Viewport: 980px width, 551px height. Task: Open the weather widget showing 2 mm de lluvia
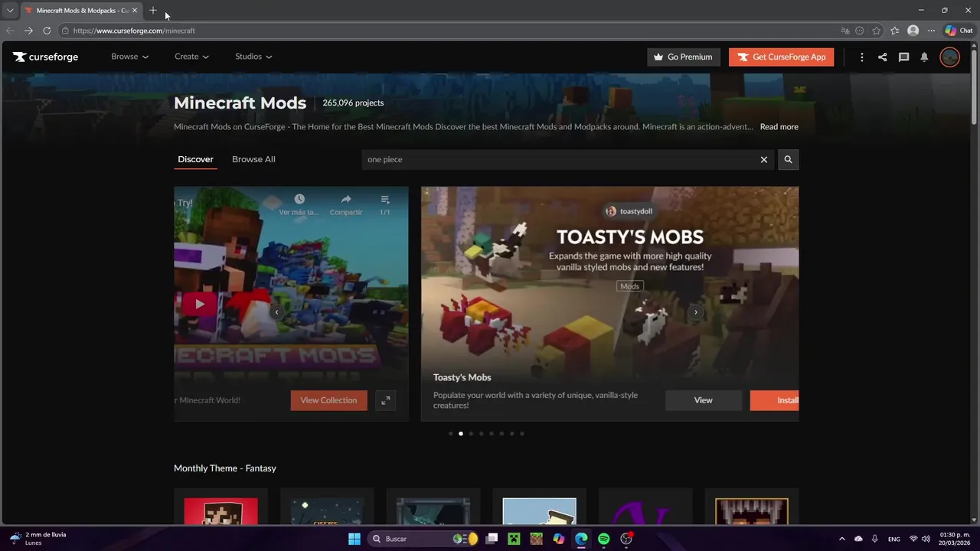pos(38,539)
